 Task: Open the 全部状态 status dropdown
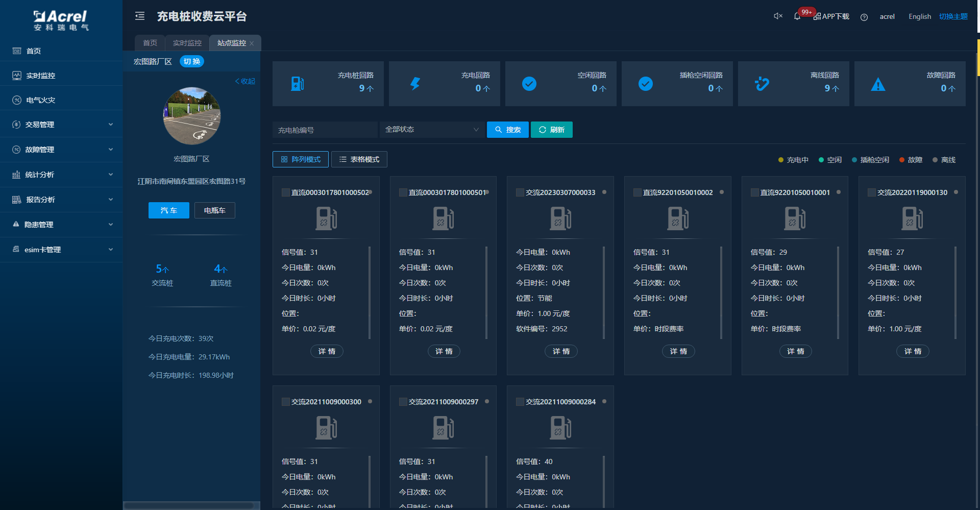[432, 130]
